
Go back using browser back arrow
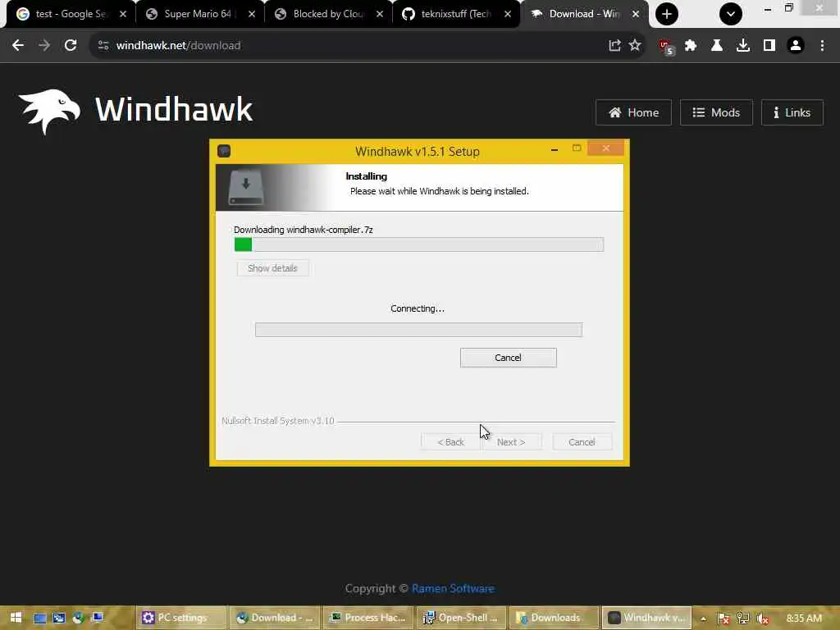[18, 46]
